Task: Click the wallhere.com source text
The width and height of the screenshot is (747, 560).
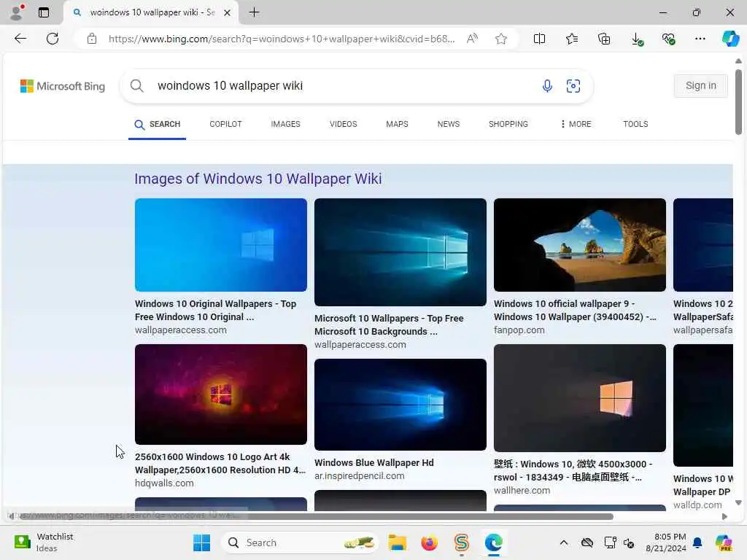Action: coord(522,491)
